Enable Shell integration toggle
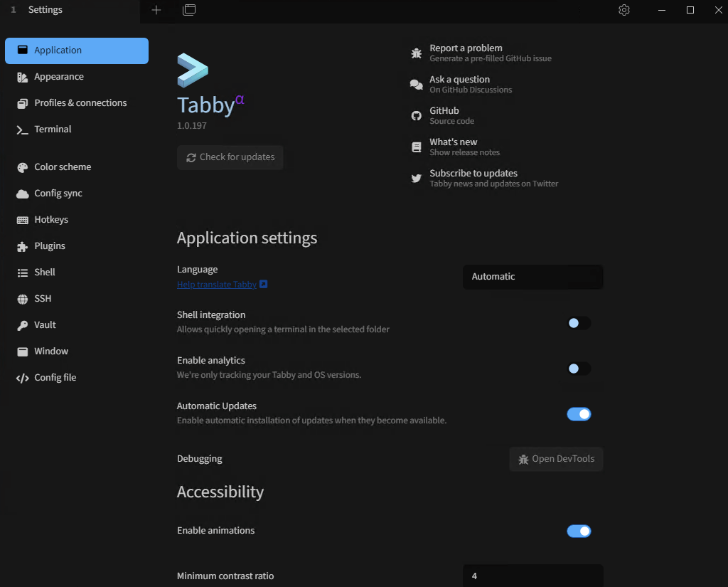 click(579, 323)
